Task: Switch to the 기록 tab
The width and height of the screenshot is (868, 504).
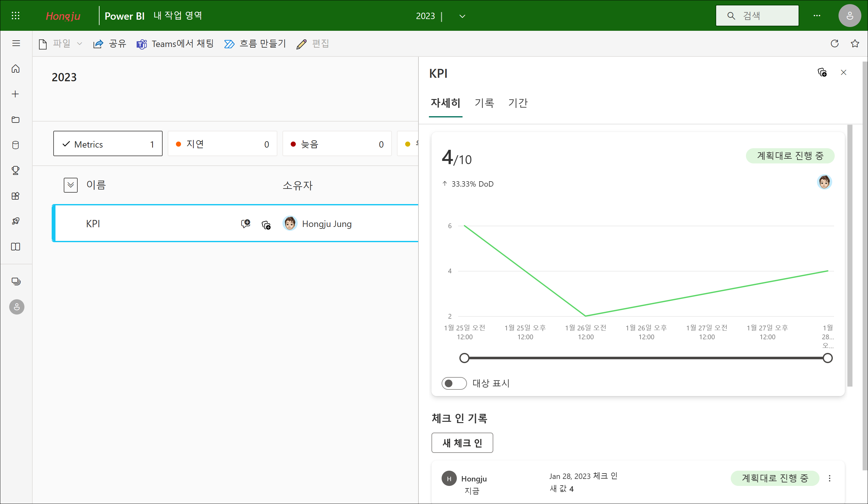Action: coord(484,103)
